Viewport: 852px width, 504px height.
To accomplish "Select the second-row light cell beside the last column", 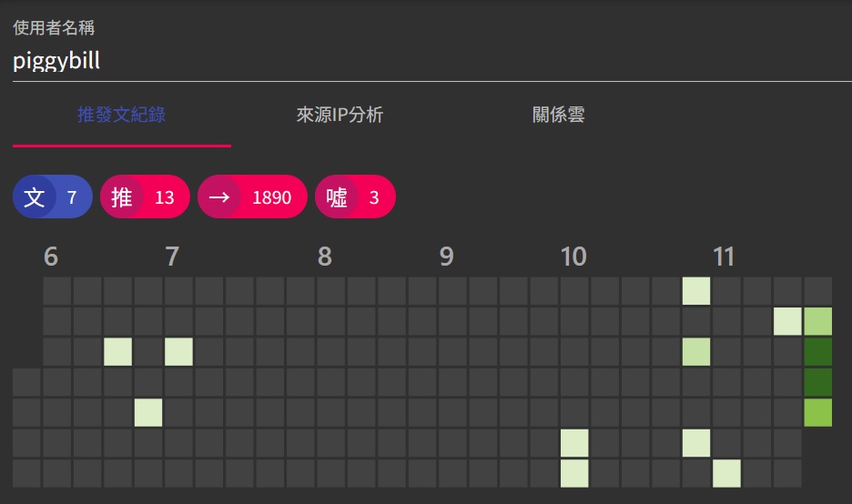I will coord(787,321).
